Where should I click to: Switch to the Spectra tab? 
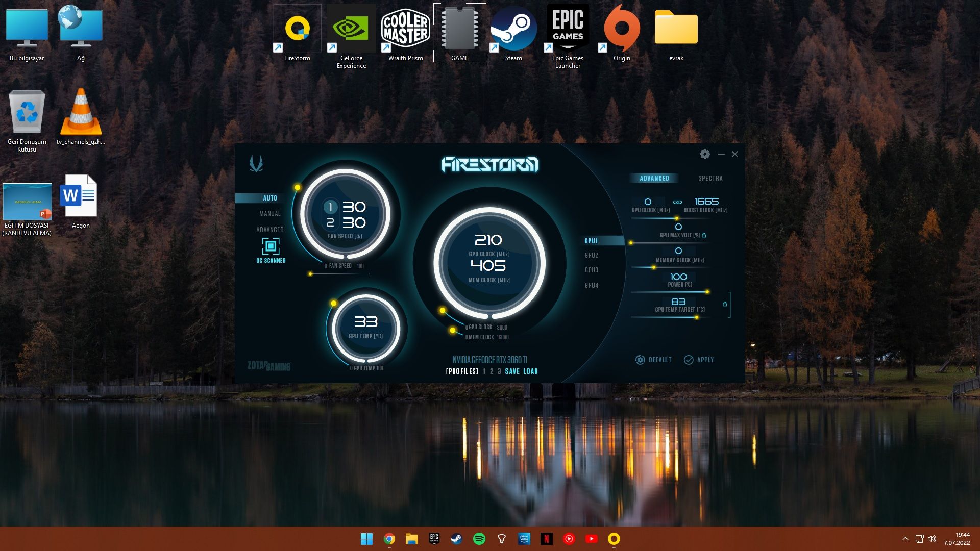pos(710,178)
